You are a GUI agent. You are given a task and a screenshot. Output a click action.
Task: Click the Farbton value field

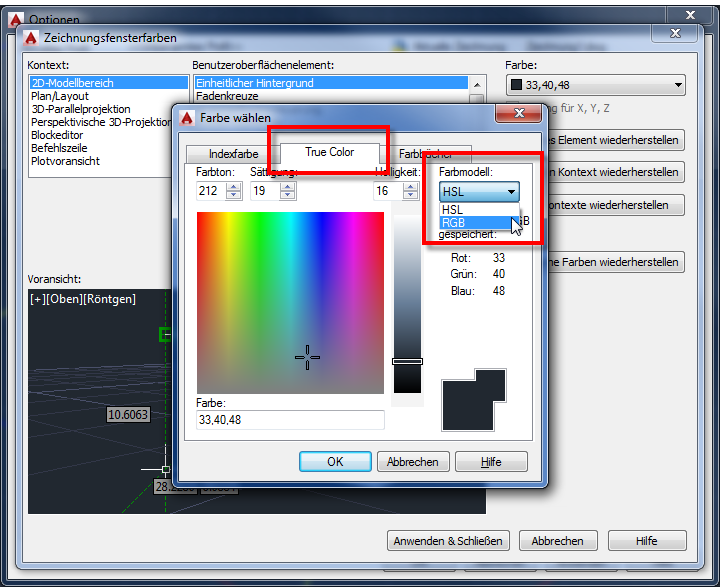pyautogui.click(x=211, y=190)
